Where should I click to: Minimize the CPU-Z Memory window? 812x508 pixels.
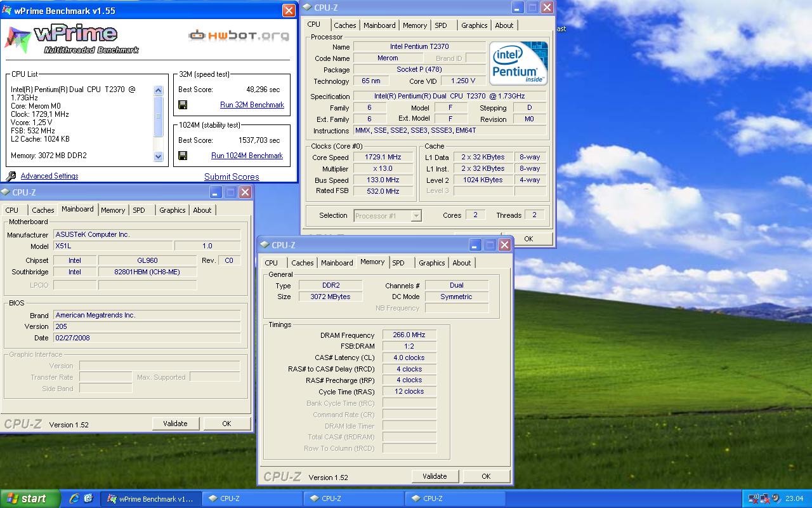point(475,245)
